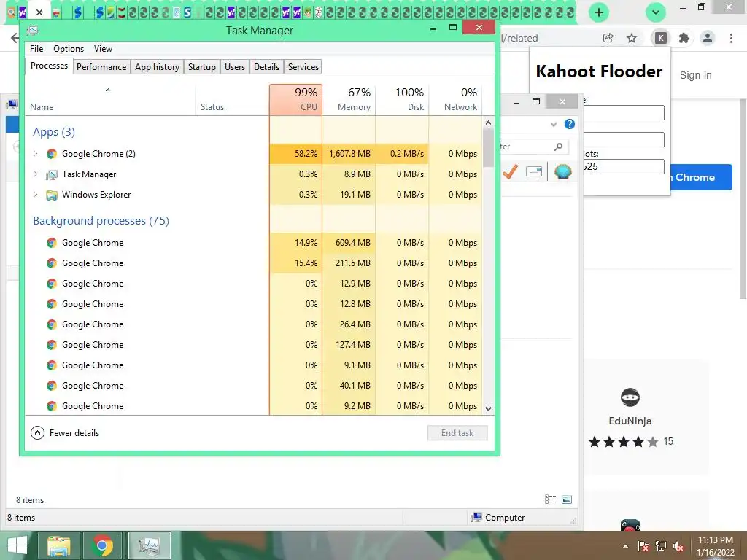Open a new Chrome tab with the plus button
The width and height of the screenshot is (747, 560).
(x=599, y=12)
